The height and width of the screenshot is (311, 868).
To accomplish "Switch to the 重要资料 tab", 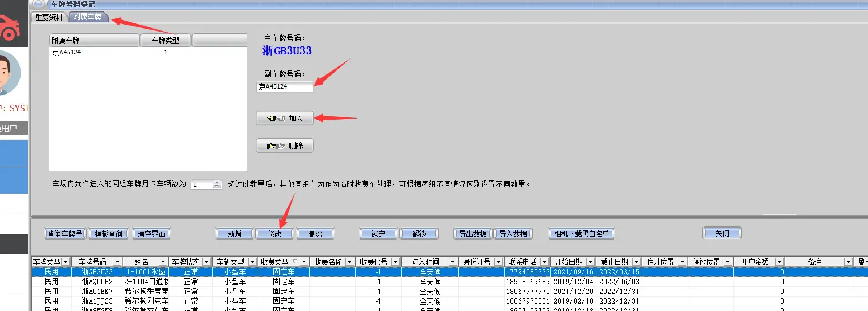I will coord(49,17).
